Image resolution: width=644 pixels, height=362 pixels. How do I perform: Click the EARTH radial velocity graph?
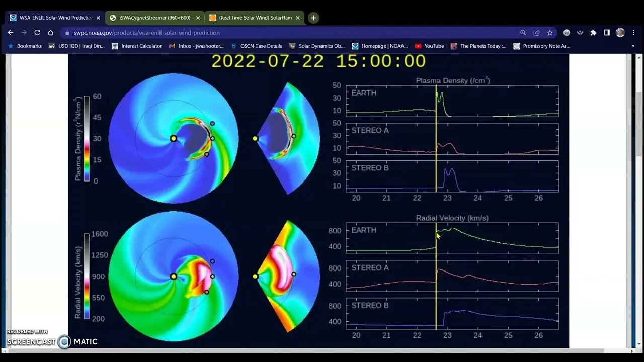pyautogui.click(x=452, y=238)
